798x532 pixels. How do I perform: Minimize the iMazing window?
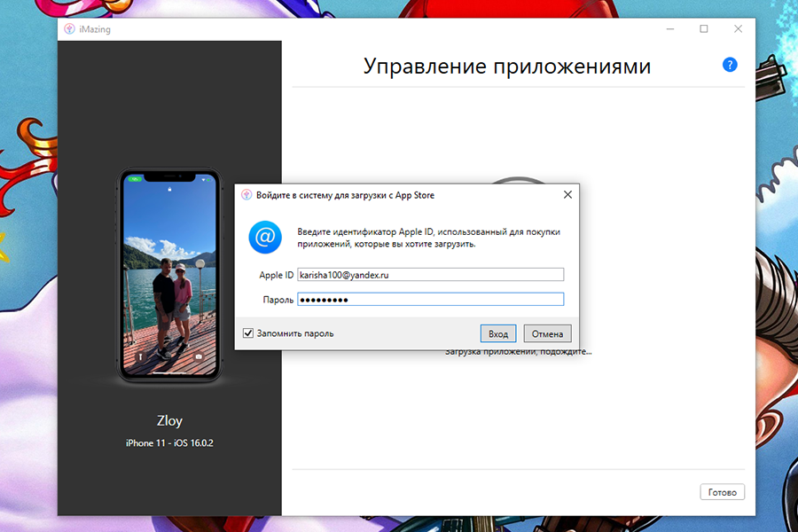(670, 29)
